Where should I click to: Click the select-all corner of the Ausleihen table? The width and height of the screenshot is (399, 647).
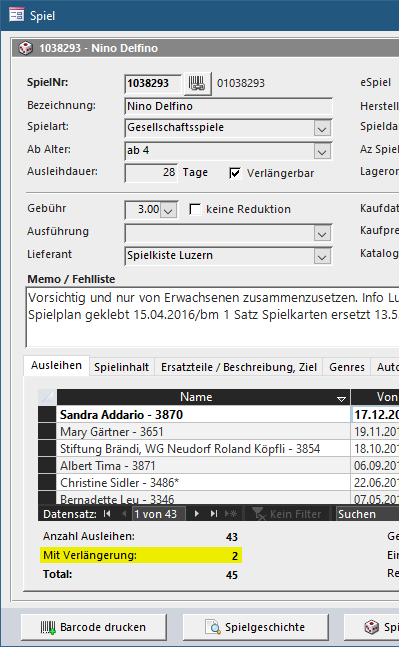click(47, 397)
